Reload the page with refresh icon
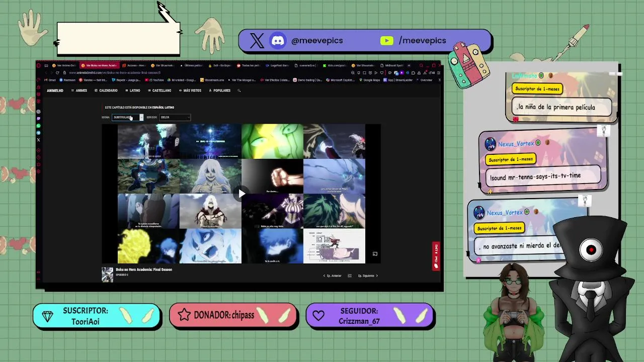 (x=57, y=73)
